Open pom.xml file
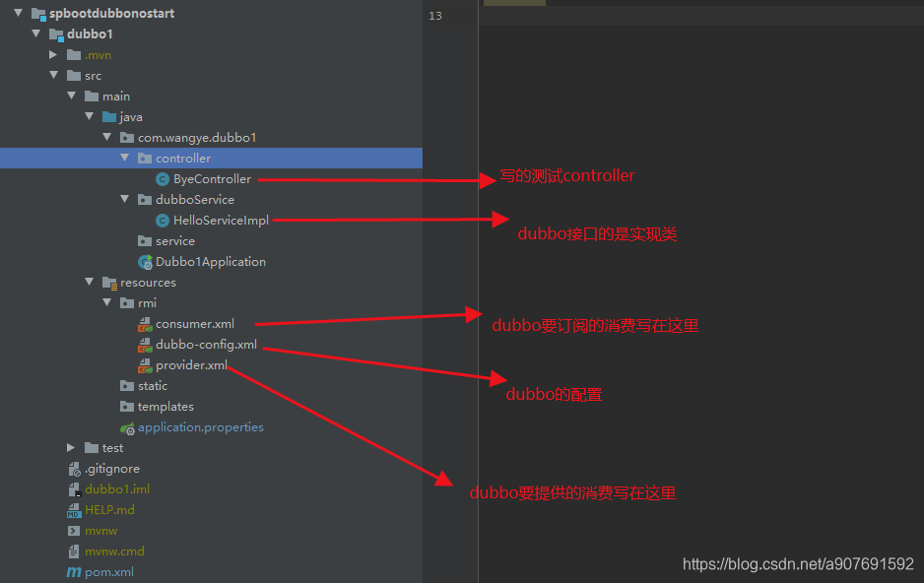 tap(109, 572)
